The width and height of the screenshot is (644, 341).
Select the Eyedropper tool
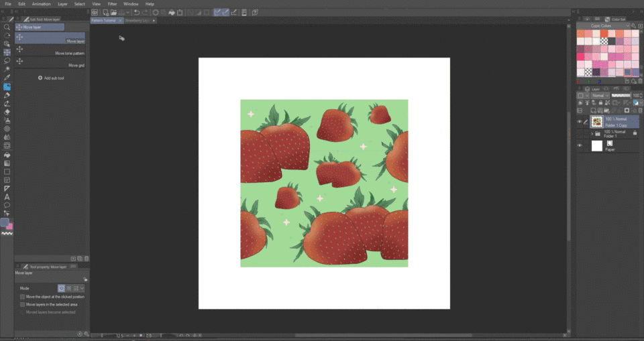[x=7, y=78]
